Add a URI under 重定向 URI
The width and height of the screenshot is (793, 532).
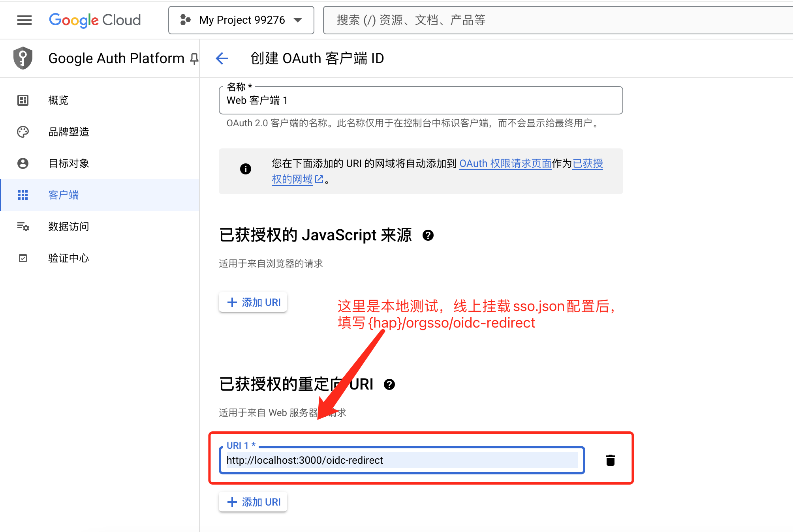click(253, 502)
